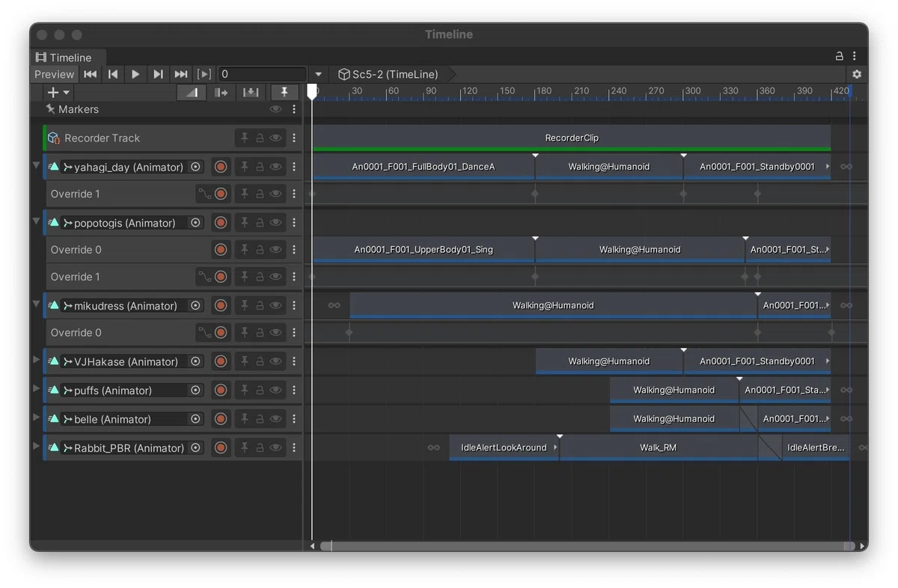Image resolution: width=898 pixels, height=588 pixels.
Task: Collapse the mikudress track group
Action: pos(36,304)
